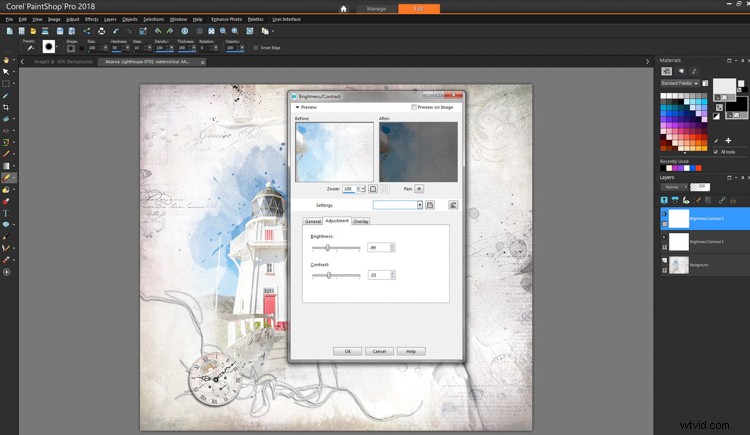
Task: Select the Dropper tool in the toolbar
Action: click(6, 95)
